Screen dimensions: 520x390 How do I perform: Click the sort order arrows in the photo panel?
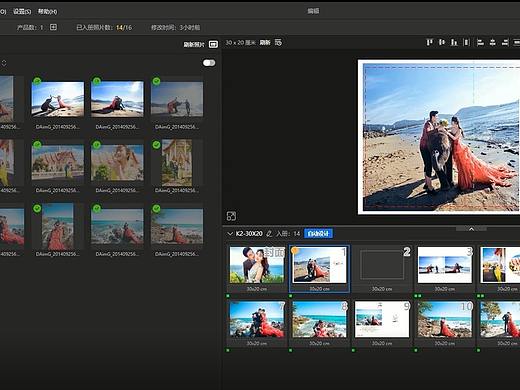click(4, 63)
